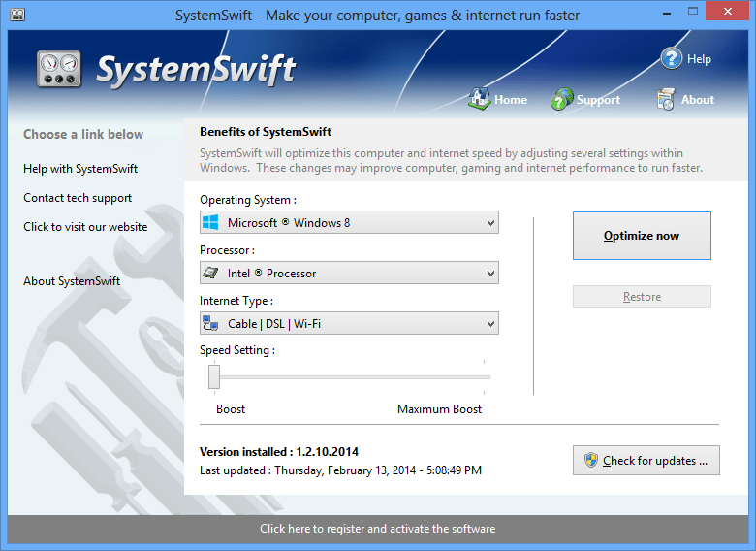Open Contact tech support link
Image resolution: width=756 pixels, height=551 pixels.
pos(78,198)
